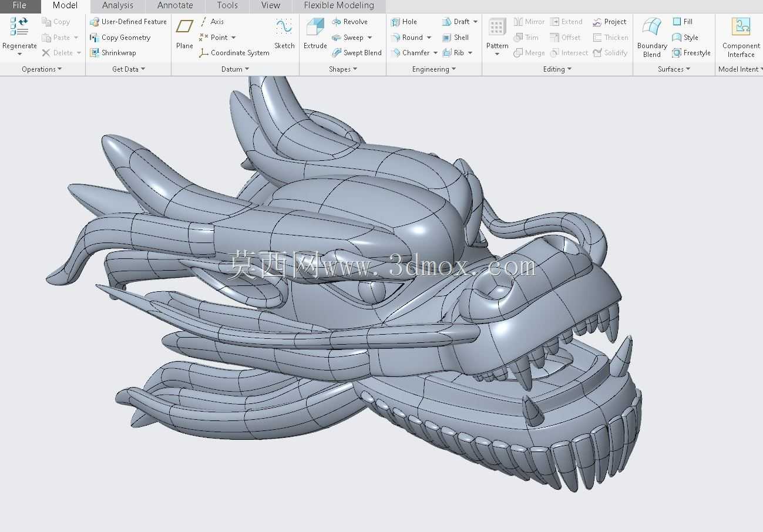This screenshot has width=763, height=532.
Task: Click Copy Geometry
Action: [120, 38]
